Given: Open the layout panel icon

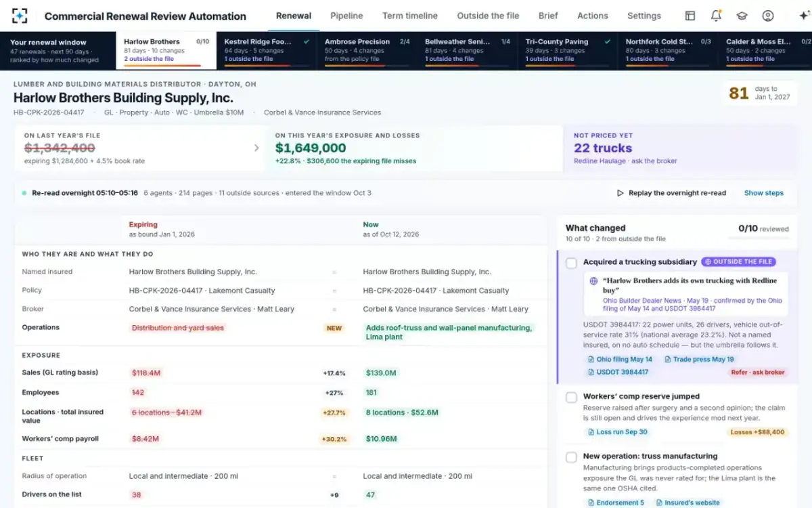Looking at the screenshot, I should pyautogui.click(x=690, y=16).
